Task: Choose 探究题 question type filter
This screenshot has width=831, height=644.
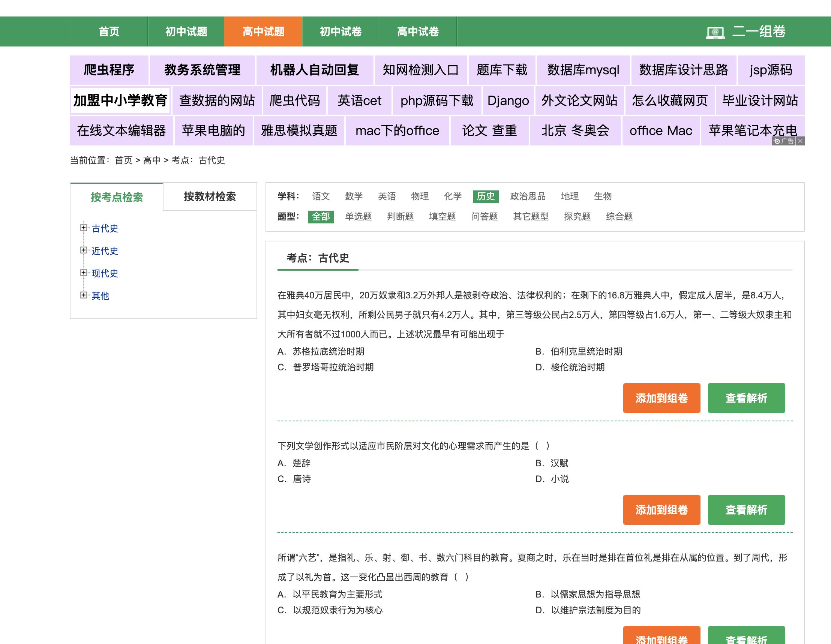Action: click(577, 216)
